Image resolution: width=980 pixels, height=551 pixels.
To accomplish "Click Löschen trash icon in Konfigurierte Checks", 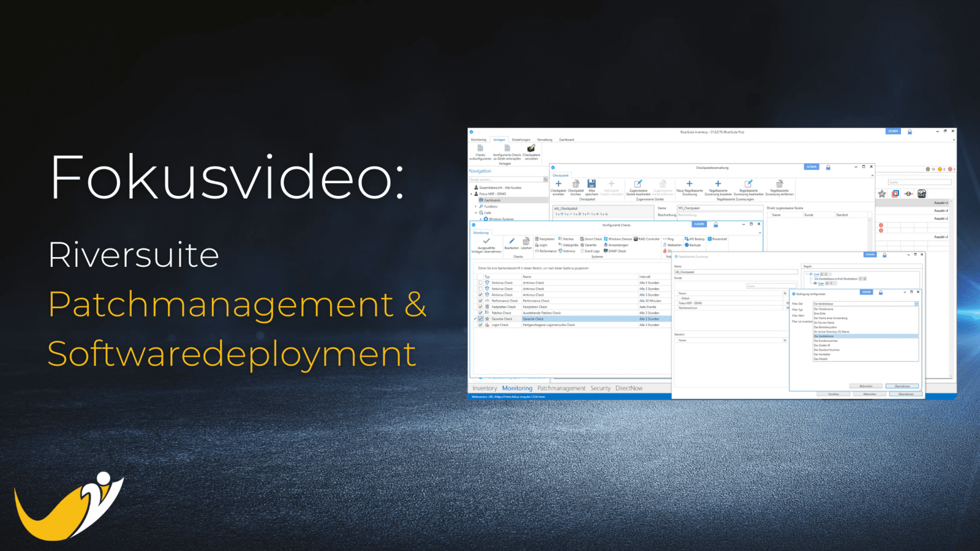I will [x=526, y=241].
